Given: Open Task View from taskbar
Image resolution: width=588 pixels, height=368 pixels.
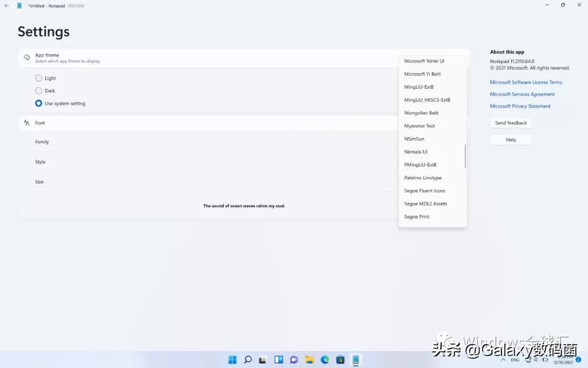Looking at the screenshot, I should (x=263, y=360).
